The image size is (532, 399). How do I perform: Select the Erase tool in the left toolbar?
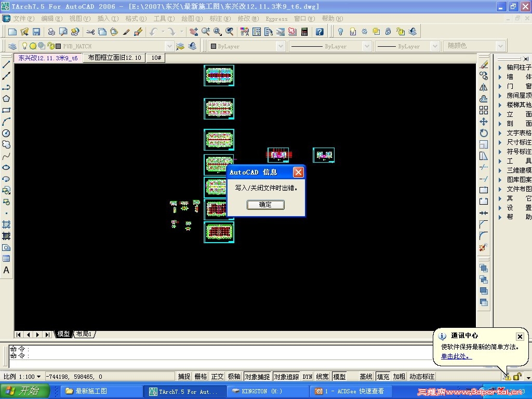(484, 65)
